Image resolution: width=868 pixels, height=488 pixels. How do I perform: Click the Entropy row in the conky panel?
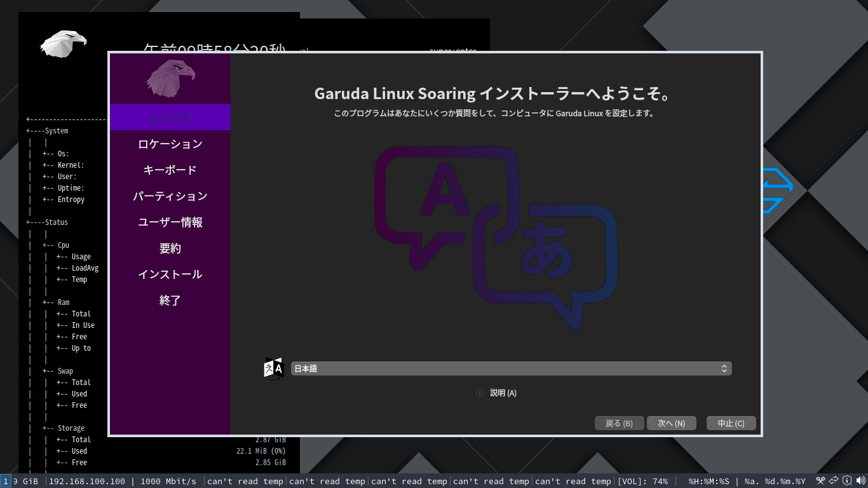(x=64, y=200)
